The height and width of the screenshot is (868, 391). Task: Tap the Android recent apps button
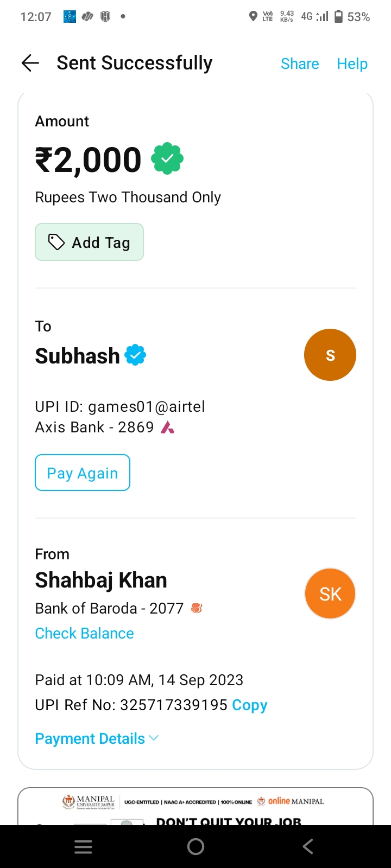[83, 846]
